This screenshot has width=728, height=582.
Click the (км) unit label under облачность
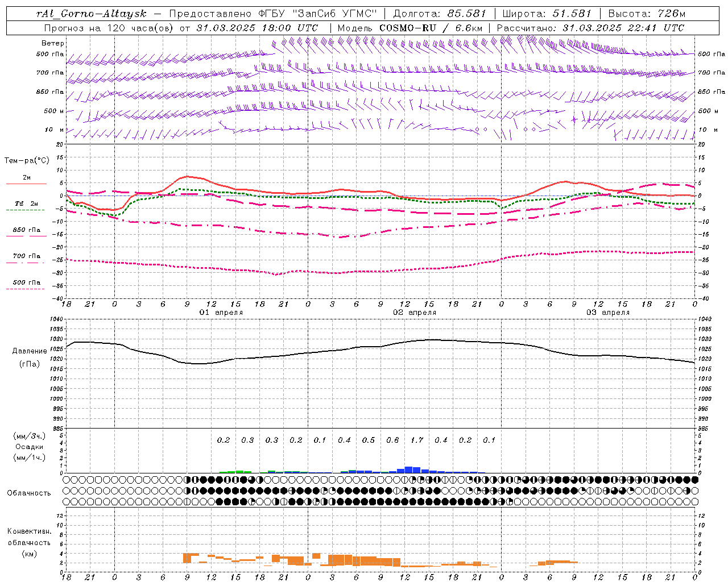(x=30, y=554)
